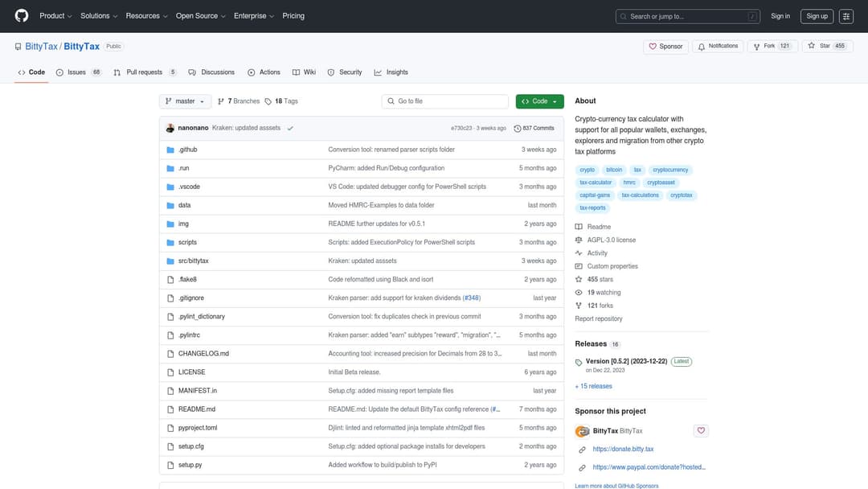Click the setup.py file icon
868x489 pixels.
pos(170,465)
